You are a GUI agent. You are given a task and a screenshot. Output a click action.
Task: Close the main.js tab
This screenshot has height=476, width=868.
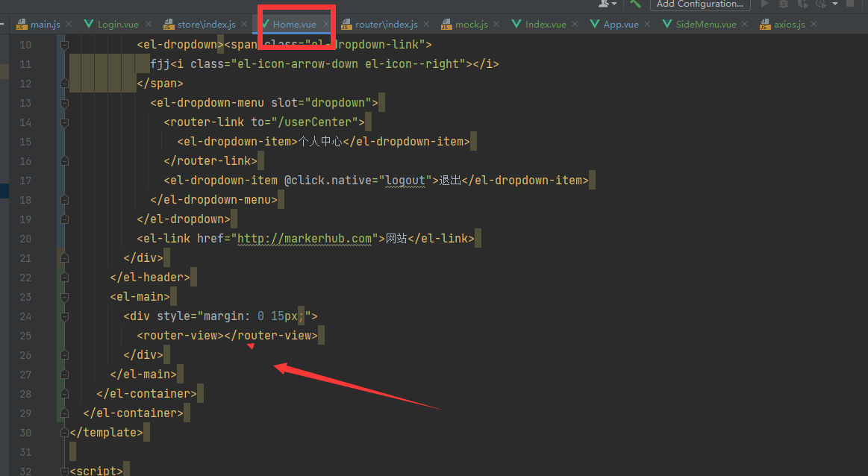[69, 24]
